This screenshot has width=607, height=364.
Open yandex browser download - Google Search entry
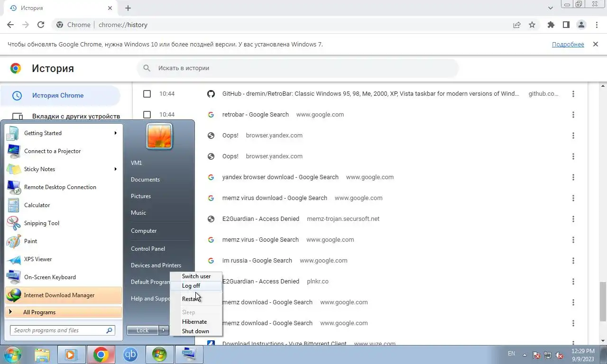coord(280,177)
